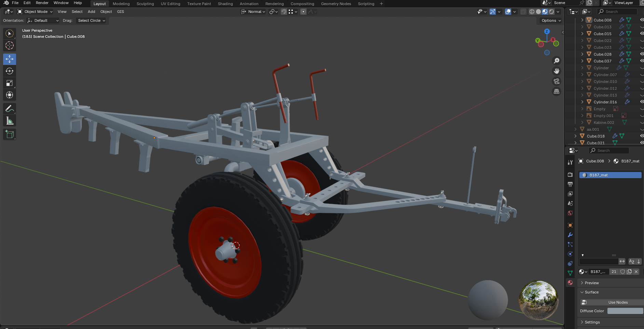Toggle visibility of Cylinder.016 in outliner

click(642, 102)
